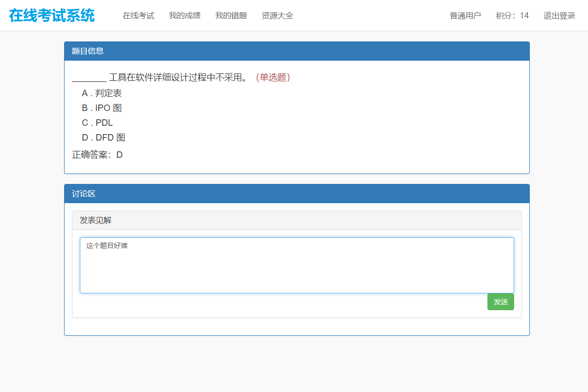Click the 发表见解 heading
The image size is (588, 392).
click(96, 220)
